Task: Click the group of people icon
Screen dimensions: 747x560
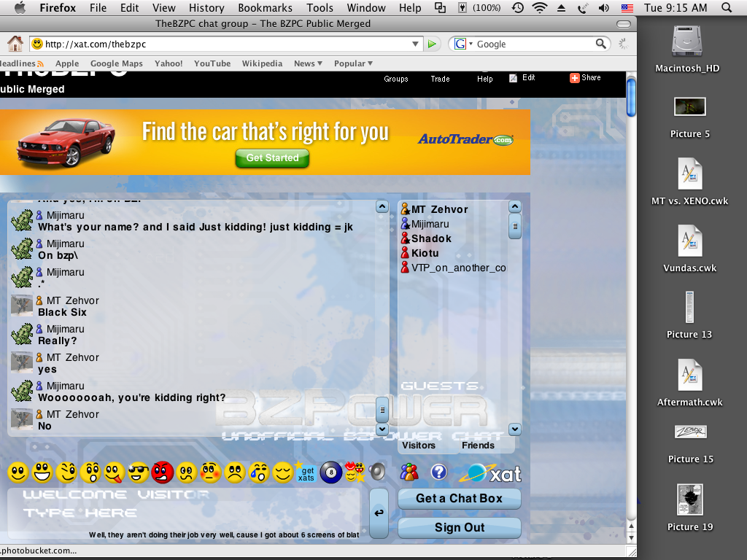Action: 409,472
